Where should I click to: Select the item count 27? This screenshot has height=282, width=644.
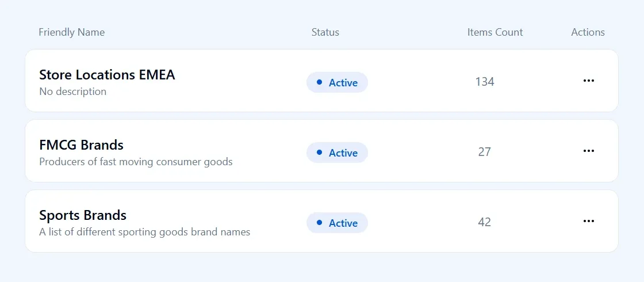coord(485,152)
